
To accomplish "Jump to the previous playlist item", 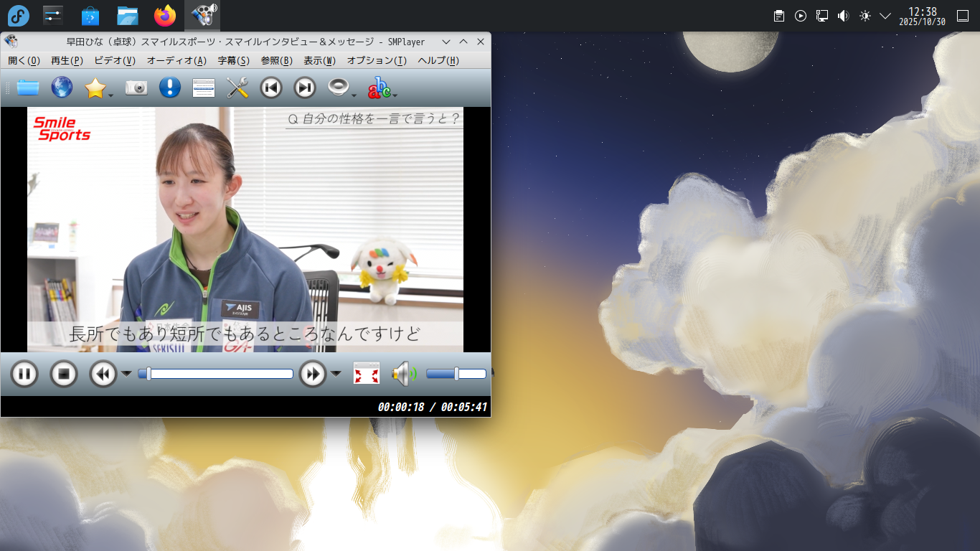I will [270, 88].
